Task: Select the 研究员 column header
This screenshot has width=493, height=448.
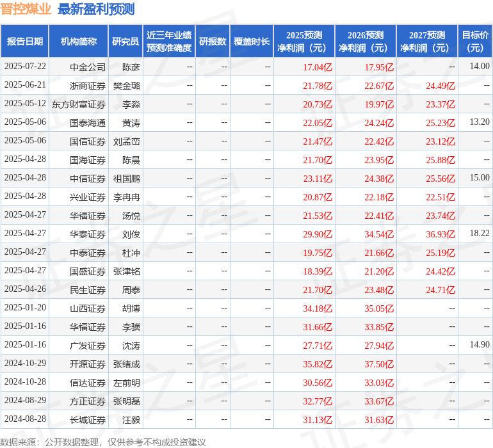Action: [x=125, y=41]
